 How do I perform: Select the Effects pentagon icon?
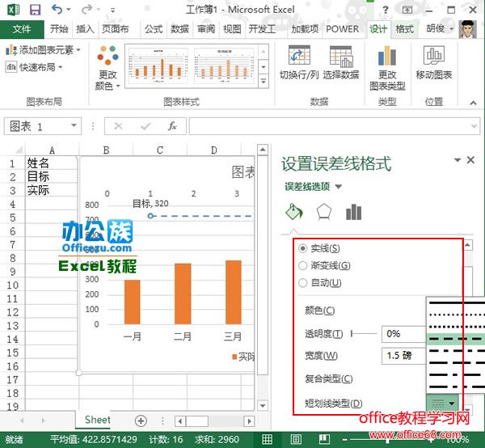(x=324, y=212)
